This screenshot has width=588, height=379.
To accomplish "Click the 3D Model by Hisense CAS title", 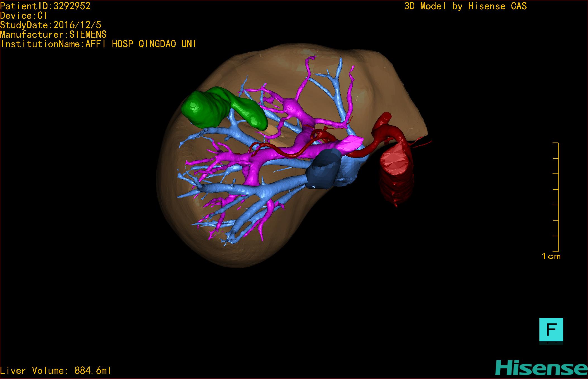I will pyautogui.click(x=465, y=6).
